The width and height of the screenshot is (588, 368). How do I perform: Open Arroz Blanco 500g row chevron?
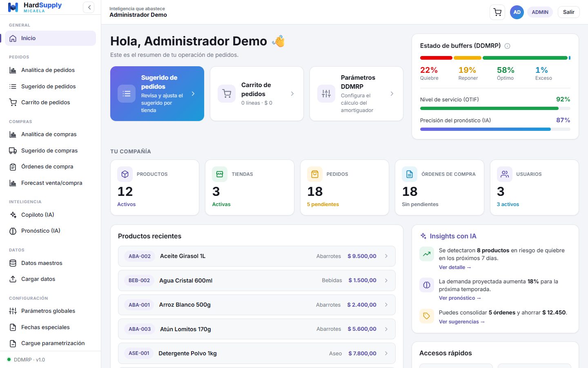(x=386, y=305)
